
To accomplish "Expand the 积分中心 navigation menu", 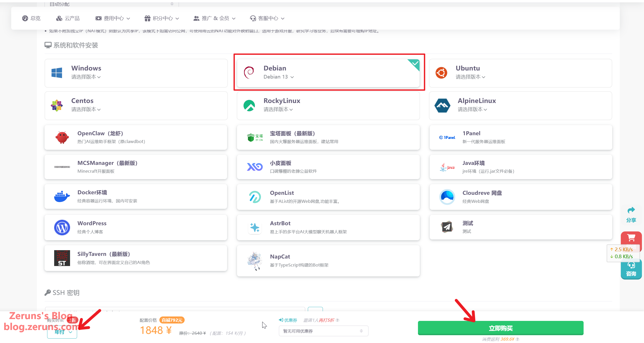I will 162,18.
